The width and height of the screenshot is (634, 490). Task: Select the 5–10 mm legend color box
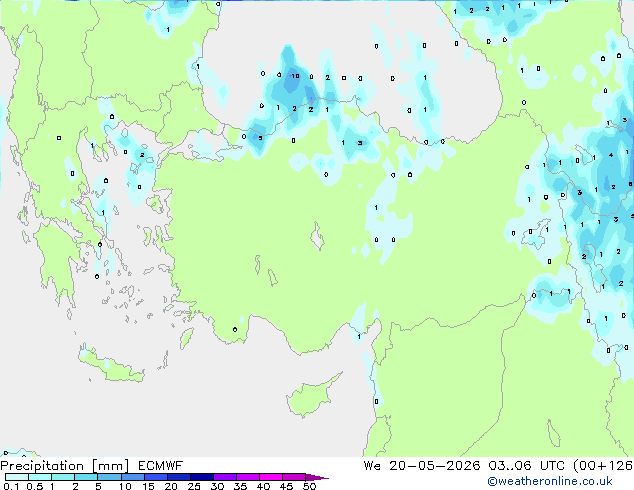point(109,477)
